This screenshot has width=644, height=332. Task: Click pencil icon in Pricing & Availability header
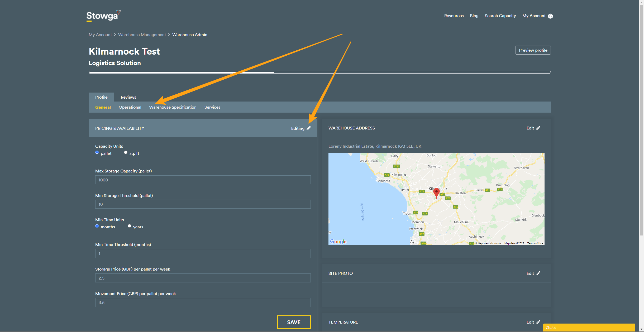309,128
